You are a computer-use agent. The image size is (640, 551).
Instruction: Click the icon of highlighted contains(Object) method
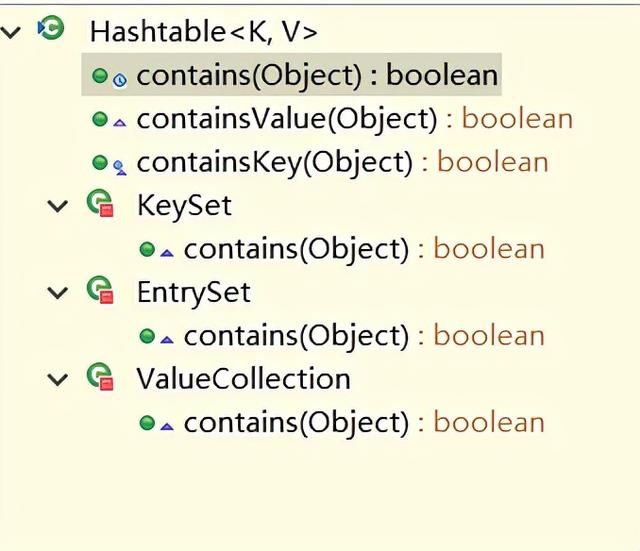[x=109, y=77]
